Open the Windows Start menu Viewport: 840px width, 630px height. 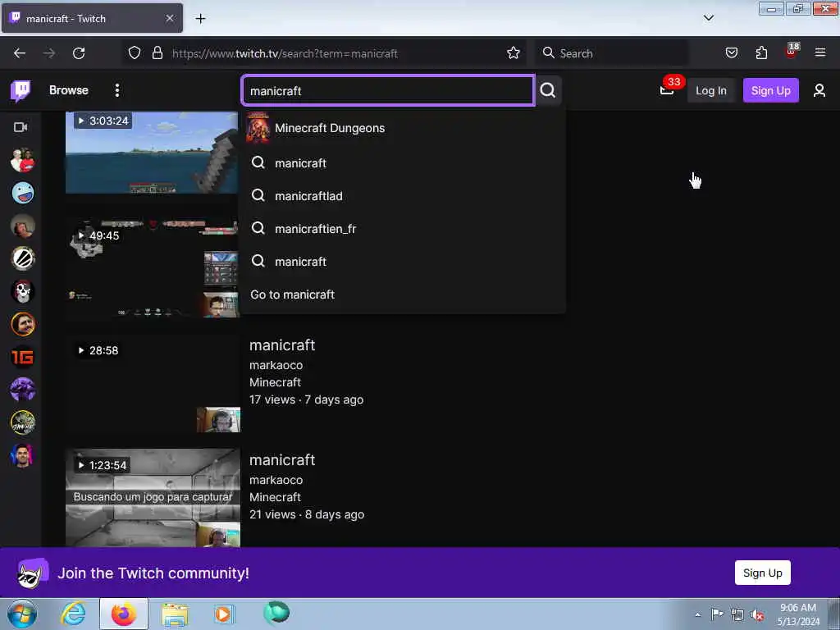(x=22, y=614)
